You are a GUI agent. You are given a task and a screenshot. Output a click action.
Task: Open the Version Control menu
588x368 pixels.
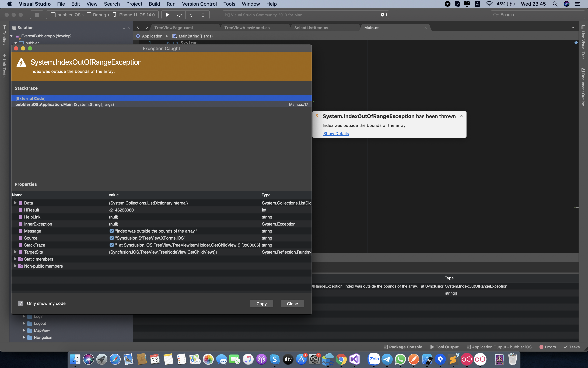[199, 4]
